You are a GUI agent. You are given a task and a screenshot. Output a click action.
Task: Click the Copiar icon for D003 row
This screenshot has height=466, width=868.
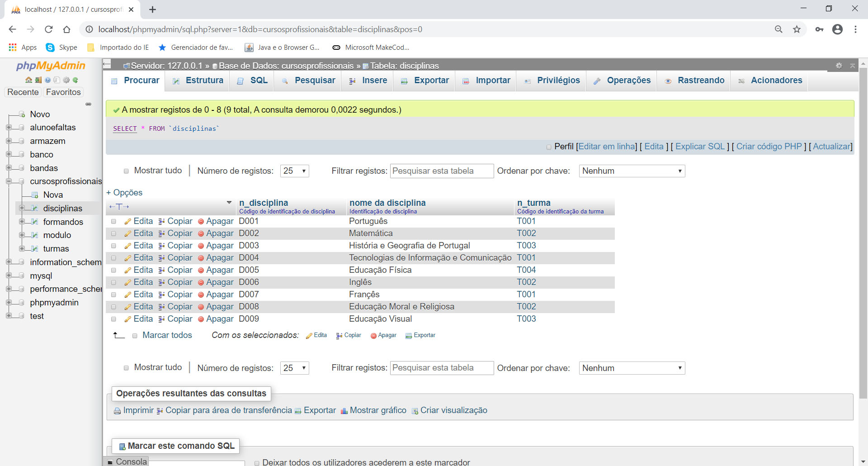(161, 246)
